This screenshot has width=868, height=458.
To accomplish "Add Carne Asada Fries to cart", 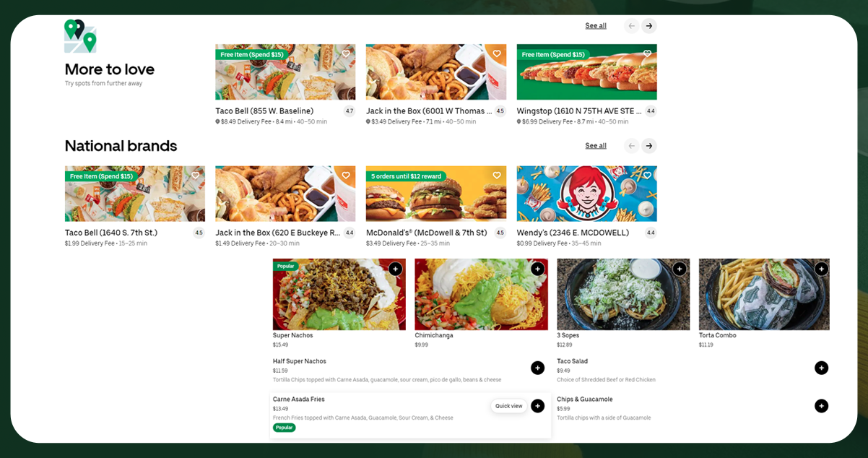I will [537, 406].
